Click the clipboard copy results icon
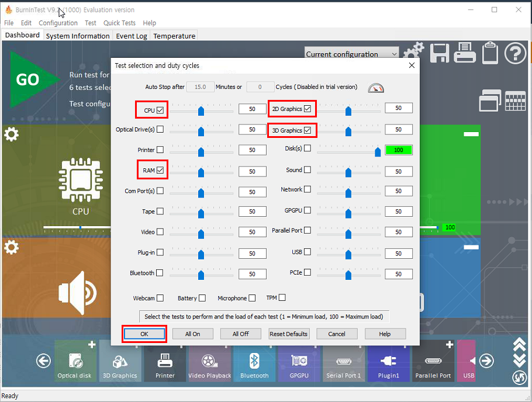This screenshot has height=402, width=532. tap(490, 53)
